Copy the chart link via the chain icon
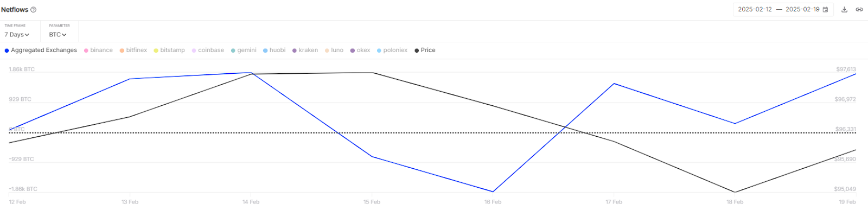 click(x=859, y=10)
